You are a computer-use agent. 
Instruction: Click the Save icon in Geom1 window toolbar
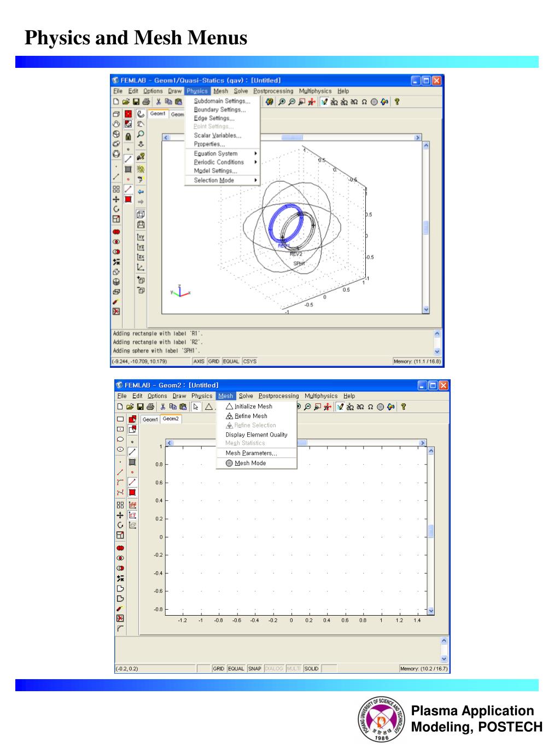tap(136, 101)
